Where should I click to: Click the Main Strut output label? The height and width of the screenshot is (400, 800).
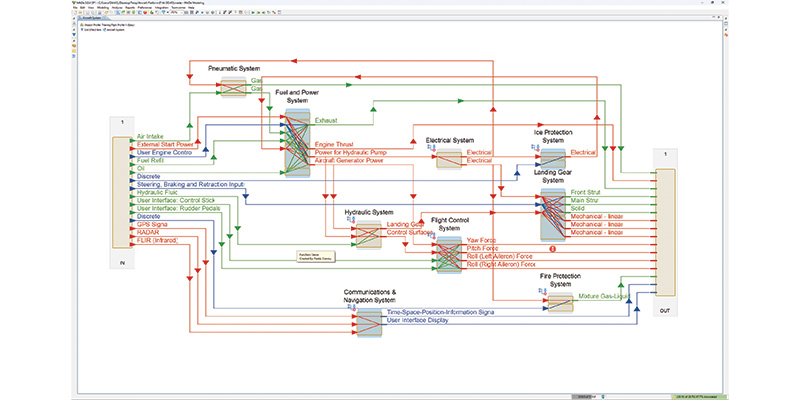coord(585,201)
